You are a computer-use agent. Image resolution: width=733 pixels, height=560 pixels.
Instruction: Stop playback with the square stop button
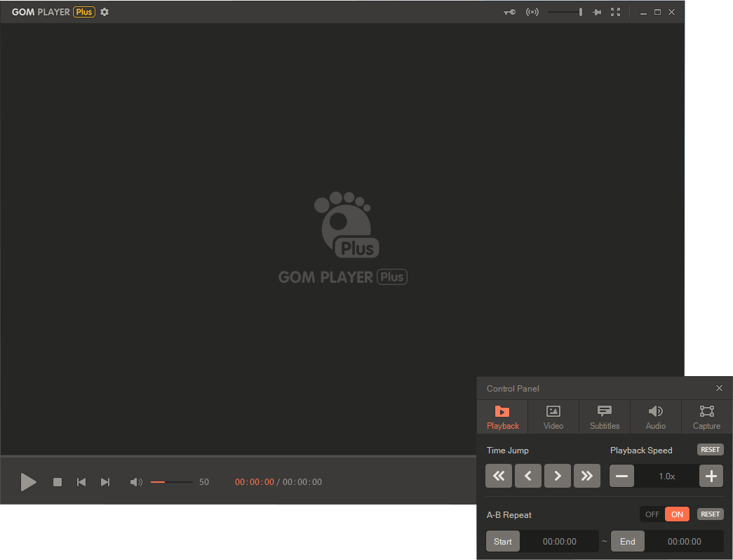tap(58, 482)
